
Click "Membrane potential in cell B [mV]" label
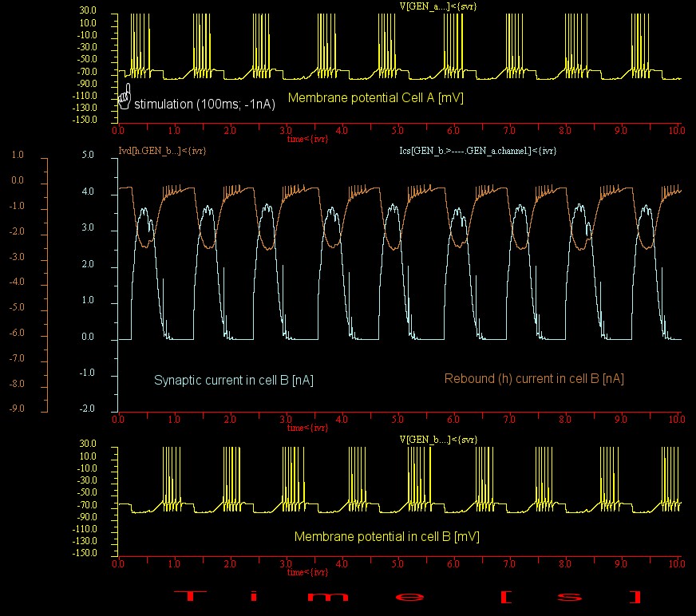tap(386, 537)
